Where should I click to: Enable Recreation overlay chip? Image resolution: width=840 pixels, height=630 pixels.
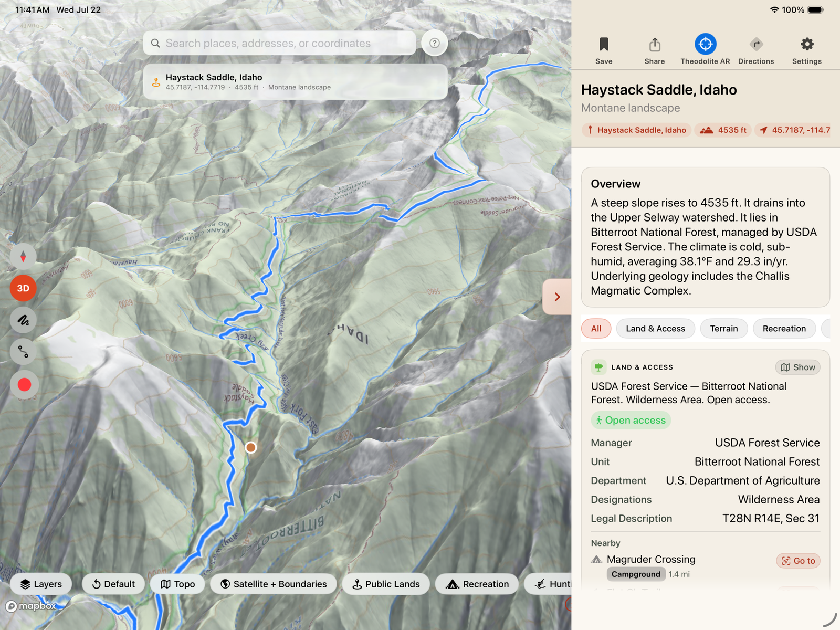tap(477, 584)
